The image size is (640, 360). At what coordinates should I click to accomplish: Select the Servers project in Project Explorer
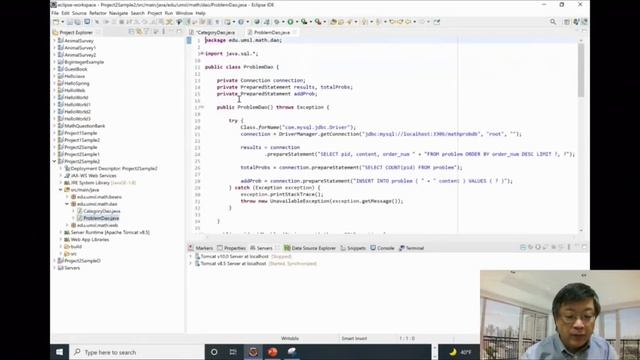72,268
